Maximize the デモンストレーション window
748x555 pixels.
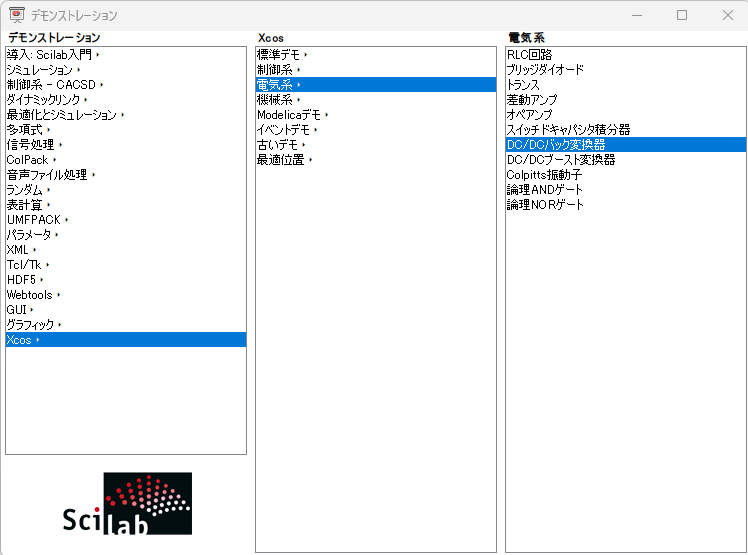(x=682, y=15)
